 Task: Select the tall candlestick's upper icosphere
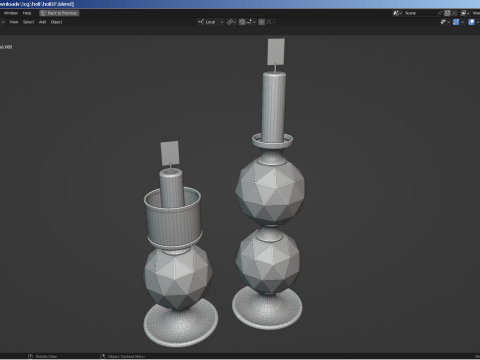click(270, 192)
